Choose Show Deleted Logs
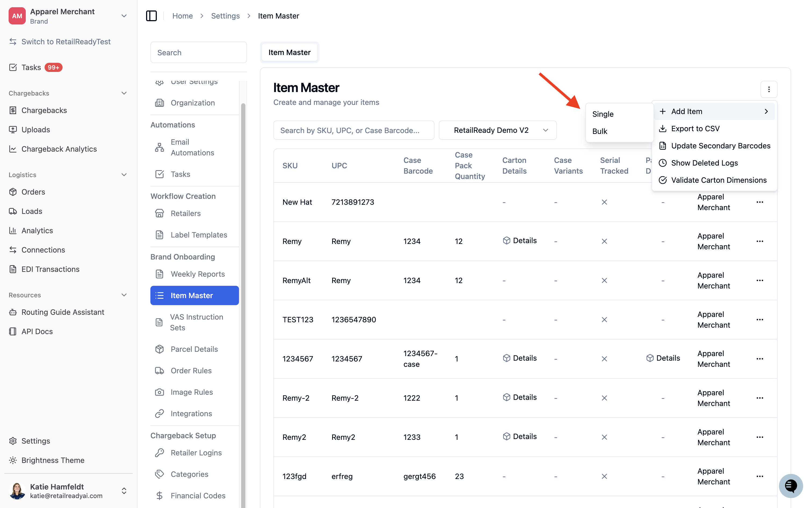The width and height of the screenshot is (812, 508). tap(714, 163)
